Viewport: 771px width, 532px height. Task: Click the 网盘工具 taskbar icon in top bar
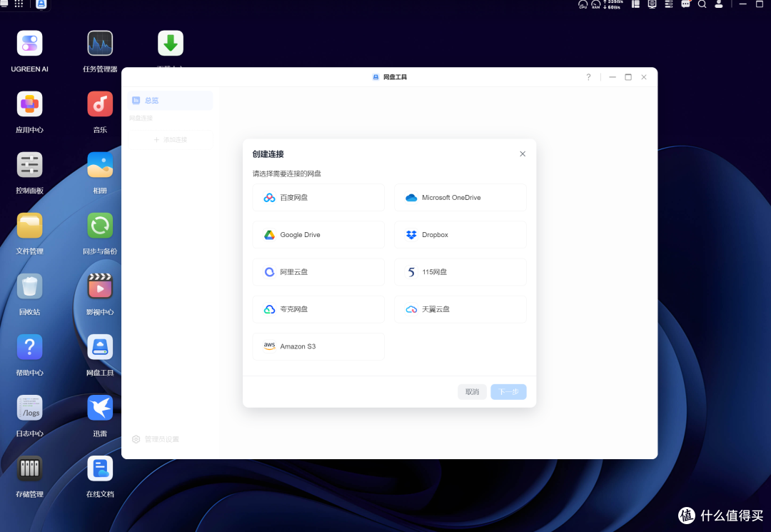pyautogui.click(x=41, y=4)
